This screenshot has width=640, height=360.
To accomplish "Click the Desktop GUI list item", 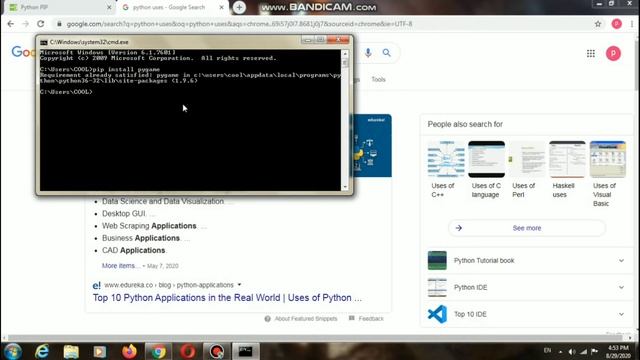I will pyautogui.click(x=124, y=213).
